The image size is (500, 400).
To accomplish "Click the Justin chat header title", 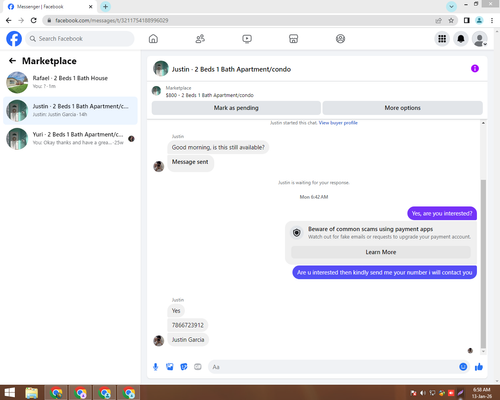I will [231, 69].
